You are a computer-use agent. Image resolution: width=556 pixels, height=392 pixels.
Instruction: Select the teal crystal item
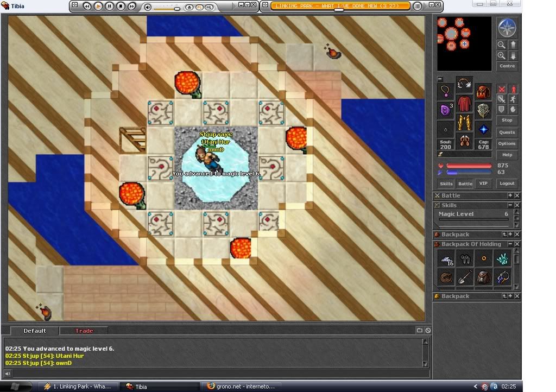point(502,259)
